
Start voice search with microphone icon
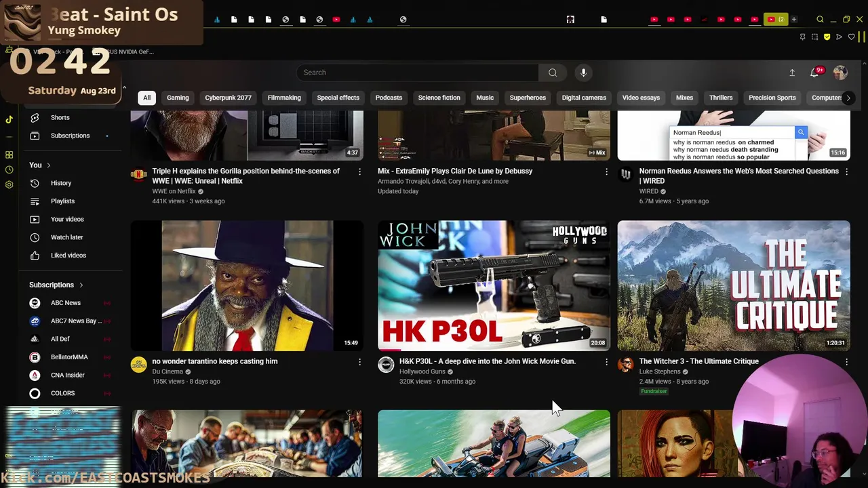point(583,73)
